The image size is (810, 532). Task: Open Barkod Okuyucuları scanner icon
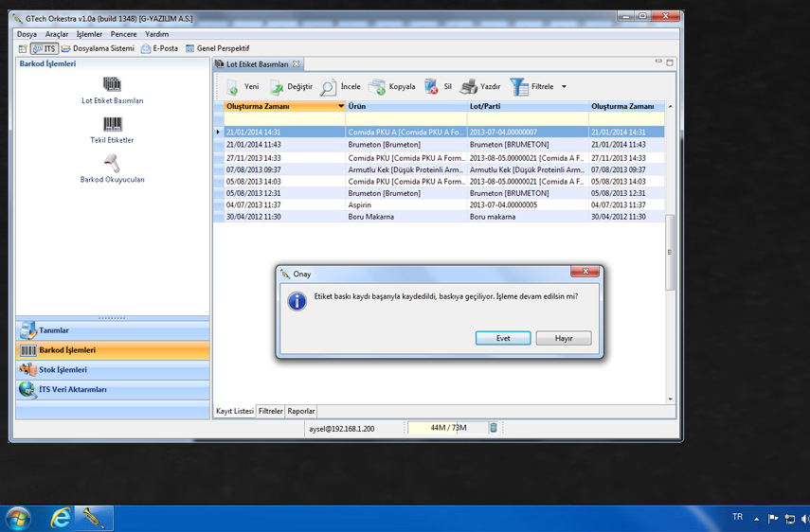(112, 163)
